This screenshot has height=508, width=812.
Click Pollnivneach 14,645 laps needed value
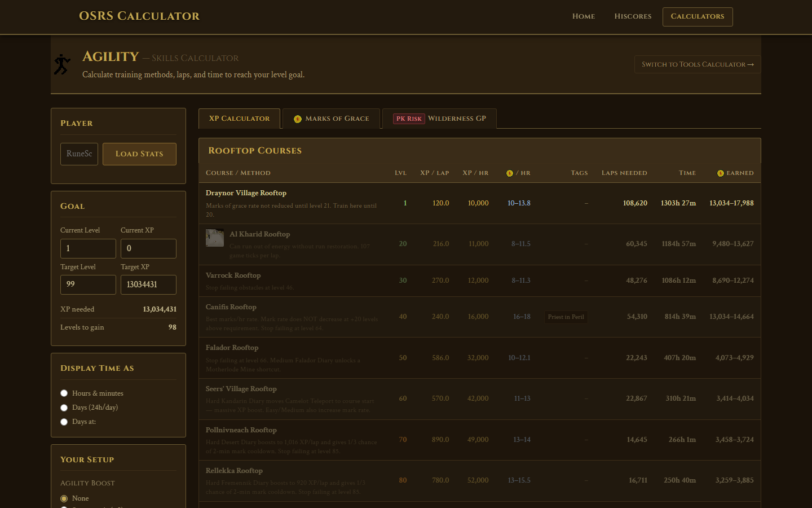tap(637, 440)
